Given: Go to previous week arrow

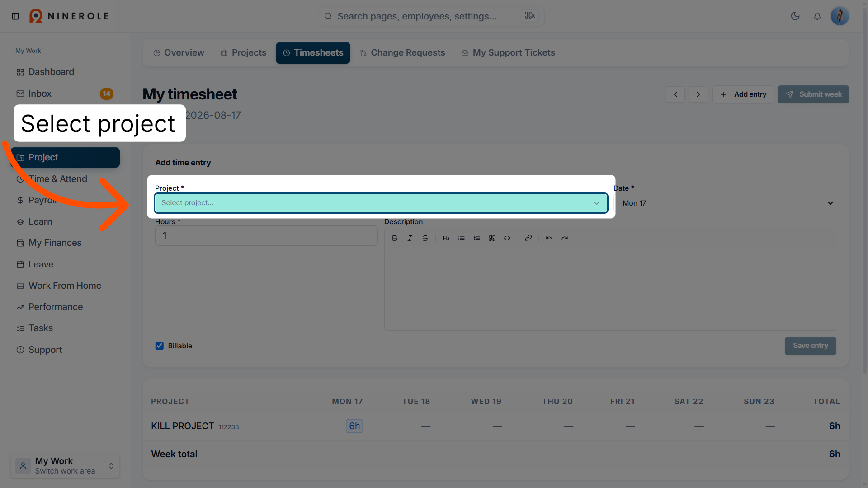Looking at the screenshot, I should 675,94.
